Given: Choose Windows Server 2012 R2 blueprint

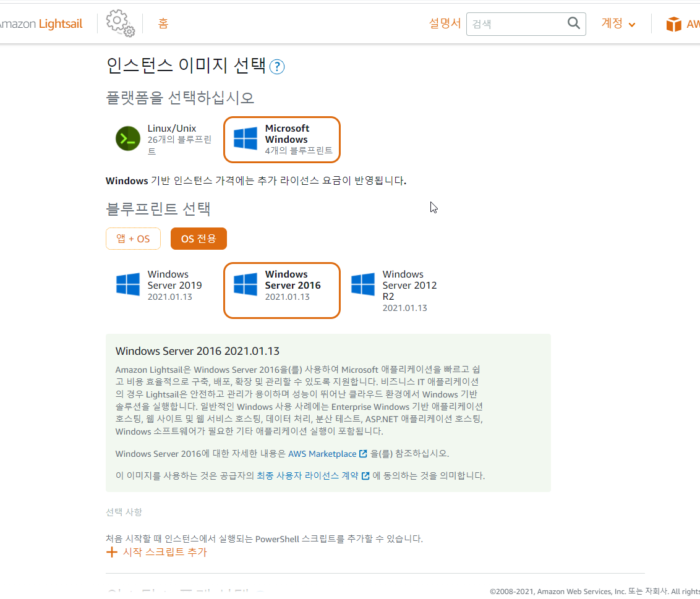Looking at the screenshot, I should (x=399, y=291).
